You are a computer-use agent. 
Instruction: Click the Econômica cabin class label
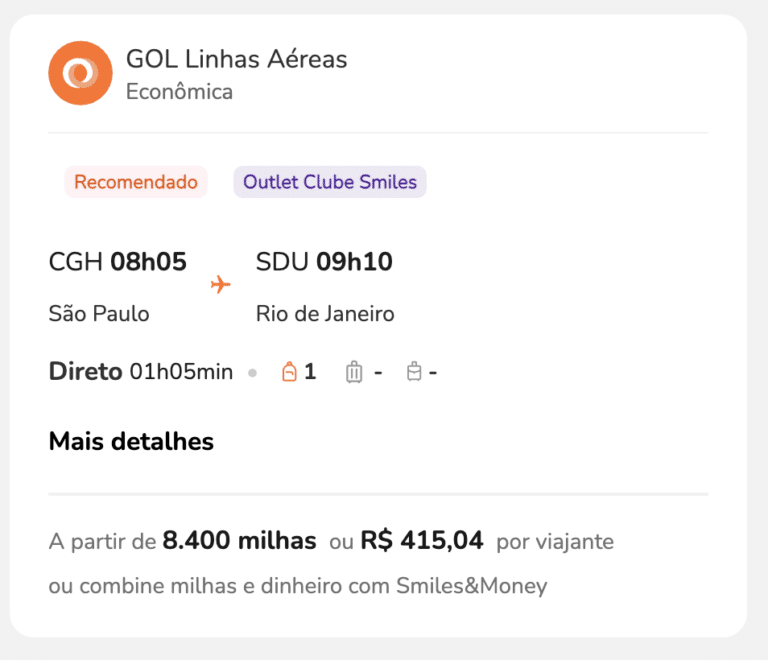click(179, 92)
